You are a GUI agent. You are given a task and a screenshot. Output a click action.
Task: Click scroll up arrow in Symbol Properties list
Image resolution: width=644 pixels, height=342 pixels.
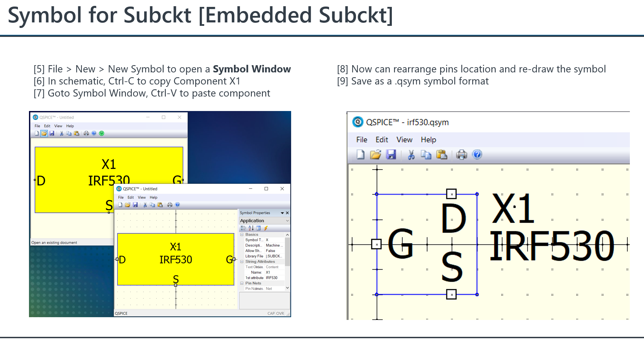point(287,235)
